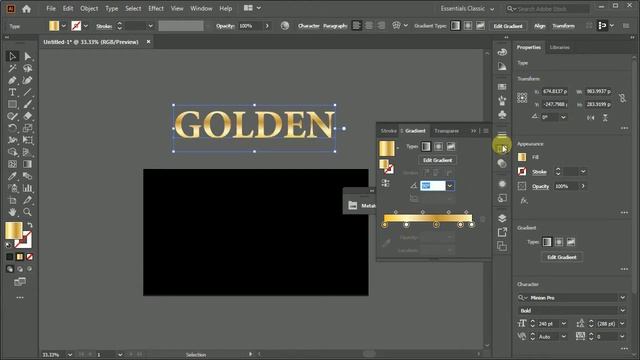Switch to the Libraries tab
The width and height of the screenshot is (640, 360).
(x=559, y=47)
